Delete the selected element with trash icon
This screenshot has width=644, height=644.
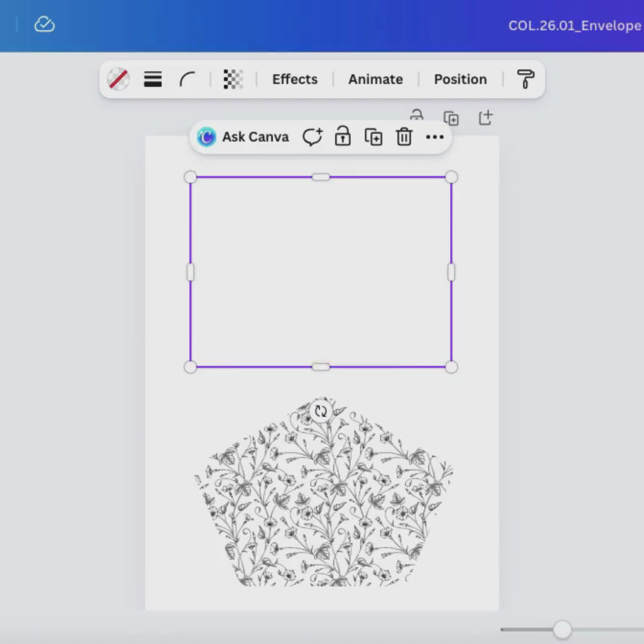404,136
